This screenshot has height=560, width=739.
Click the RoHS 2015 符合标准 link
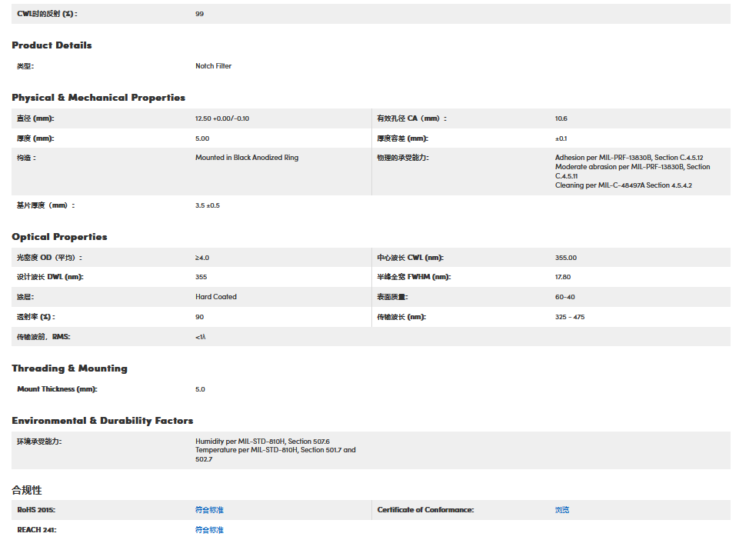click(209, 510)
